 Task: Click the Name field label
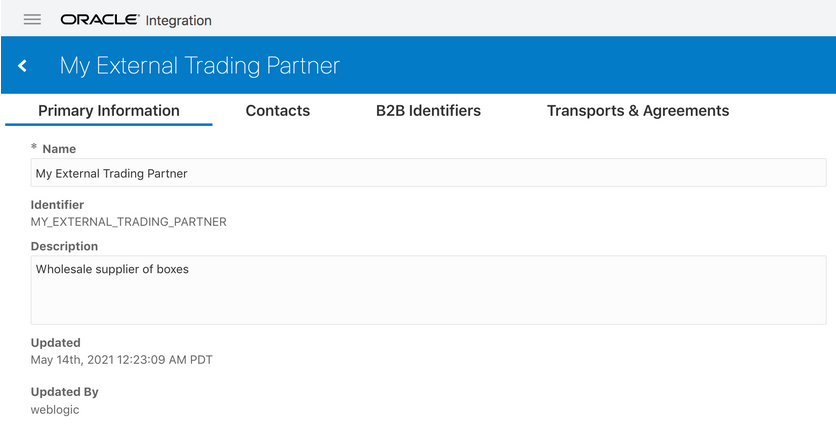click(x=59, y=149)
